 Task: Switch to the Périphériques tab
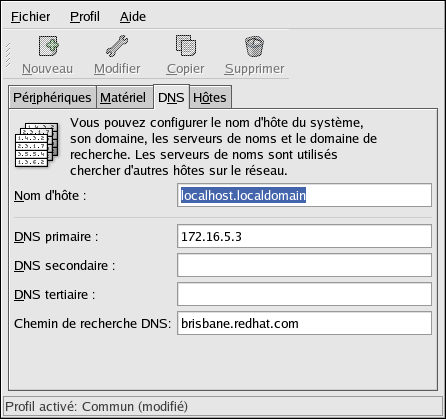coord(53,97)
